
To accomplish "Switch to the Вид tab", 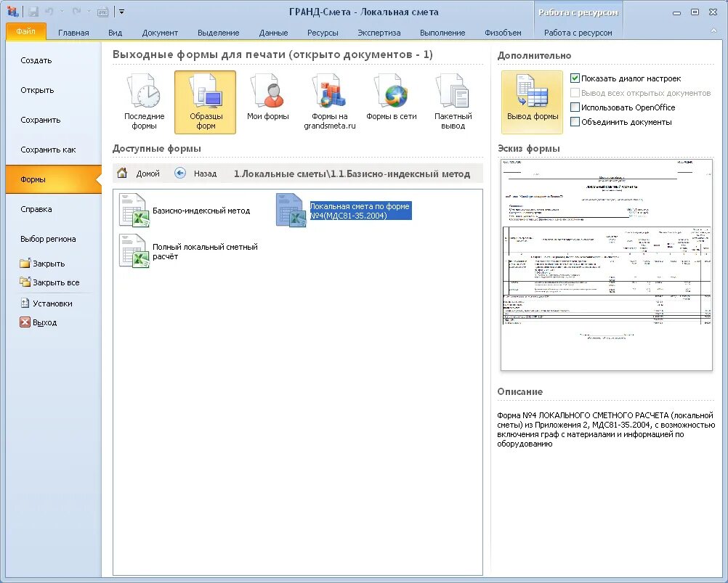I will pyautogui.click(x=115, y=33).
